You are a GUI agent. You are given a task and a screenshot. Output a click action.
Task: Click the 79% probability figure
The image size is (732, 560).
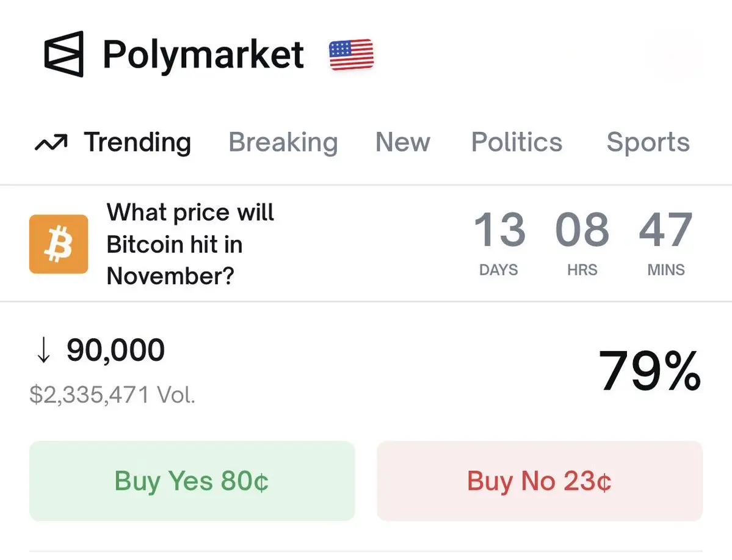tap(649, 371)
